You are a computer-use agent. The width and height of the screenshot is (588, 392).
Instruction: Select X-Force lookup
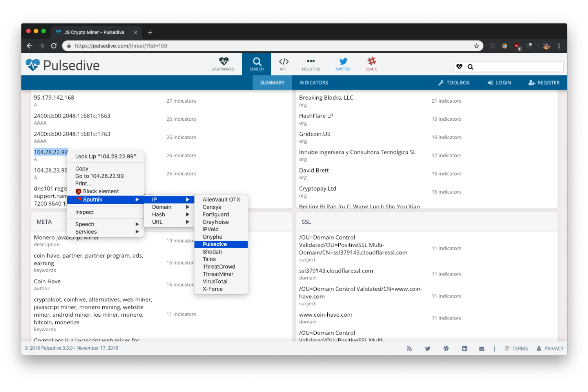coord(221,289)
